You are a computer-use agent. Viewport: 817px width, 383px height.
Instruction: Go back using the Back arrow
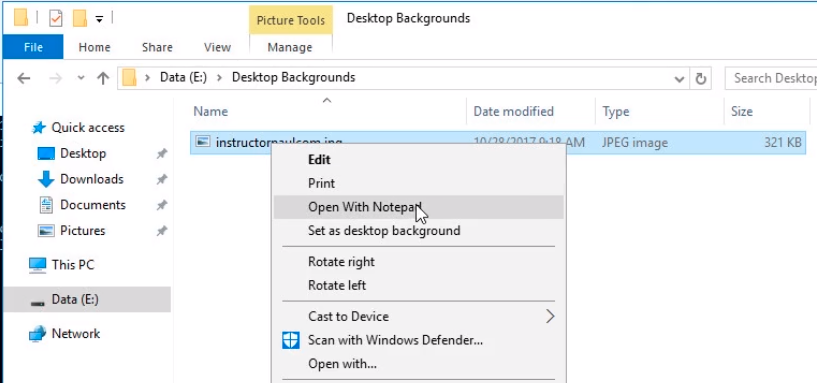click(x=23, y=79)
